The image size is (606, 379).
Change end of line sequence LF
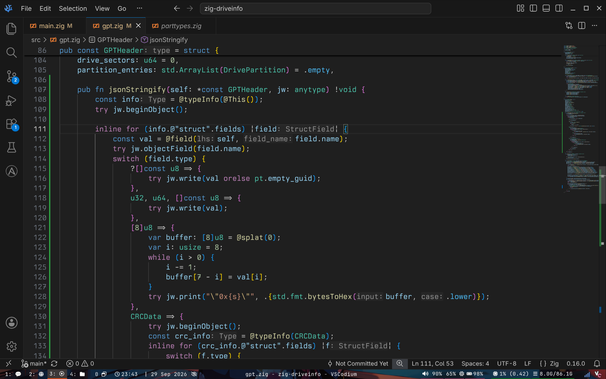pyautogui.click(x=527, y=364)
